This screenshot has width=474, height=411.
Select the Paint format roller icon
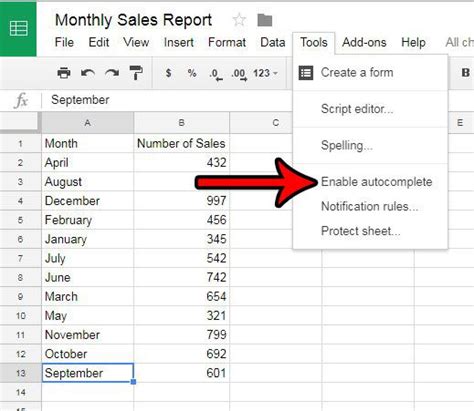[136, 73]
